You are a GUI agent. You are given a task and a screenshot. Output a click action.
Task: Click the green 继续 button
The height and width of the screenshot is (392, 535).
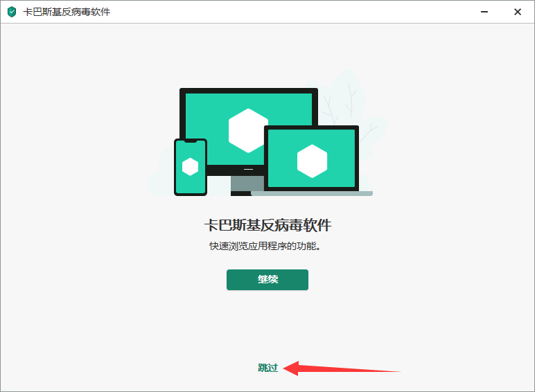click(x=267, y=280)
